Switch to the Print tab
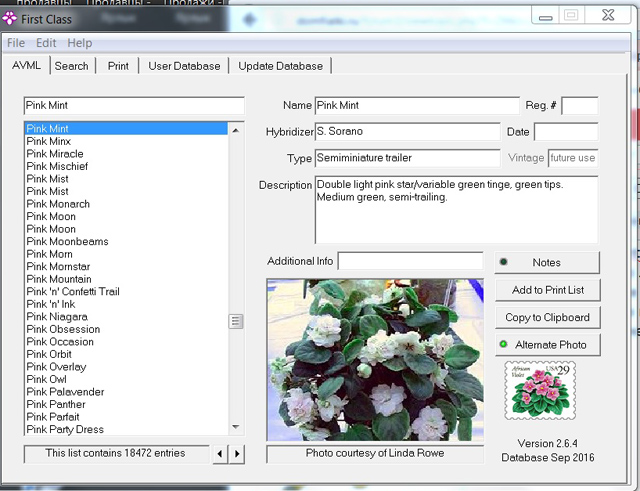This screenshot has width=640, height=491. [x=118, y=66]
